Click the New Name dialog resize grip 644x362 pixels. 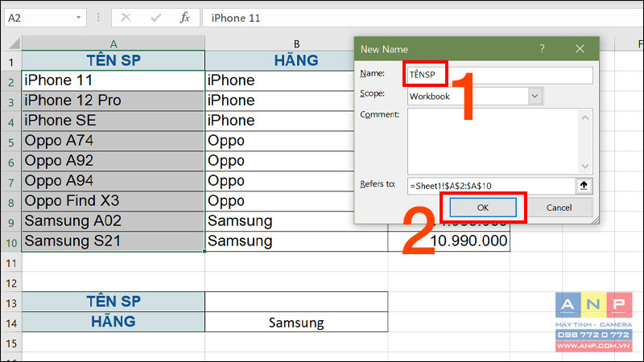pyautogui.click(x=595, y=220)
